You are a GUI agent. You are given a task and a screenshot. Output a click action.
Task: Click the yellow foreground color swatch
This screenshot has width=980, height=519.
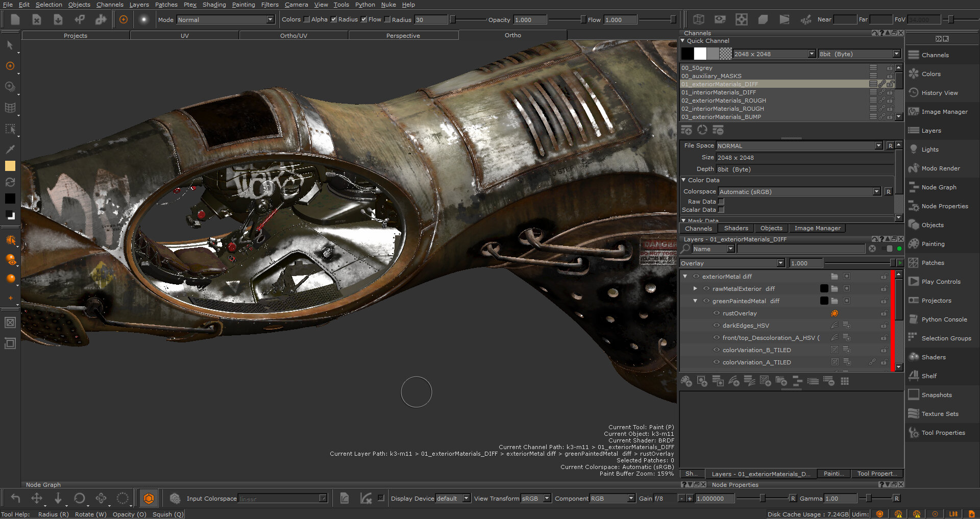[x=10, y=166]
